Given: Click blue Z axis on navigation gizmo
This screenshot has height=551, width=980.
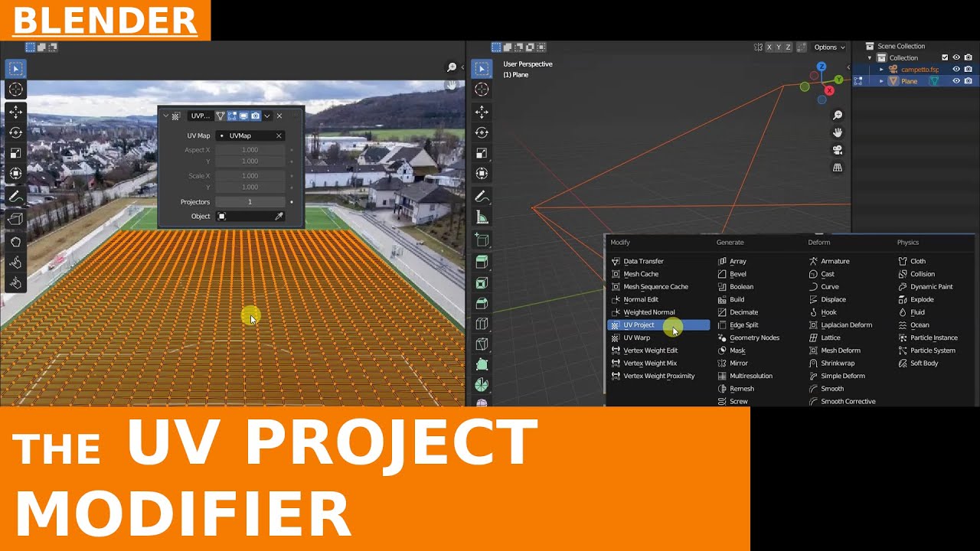Looking at the screenshot, I should (x=822, y=67).
